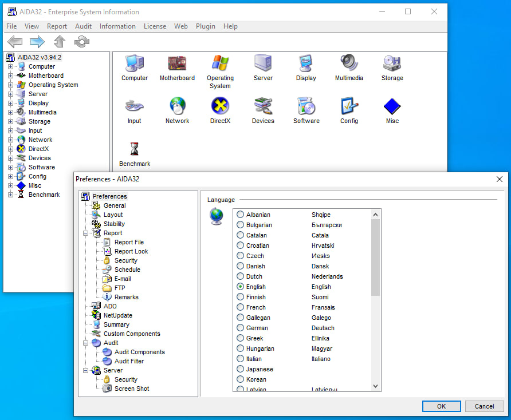Select Stability in Preferences tree
The image size is (511, 420).
(114, 224)
